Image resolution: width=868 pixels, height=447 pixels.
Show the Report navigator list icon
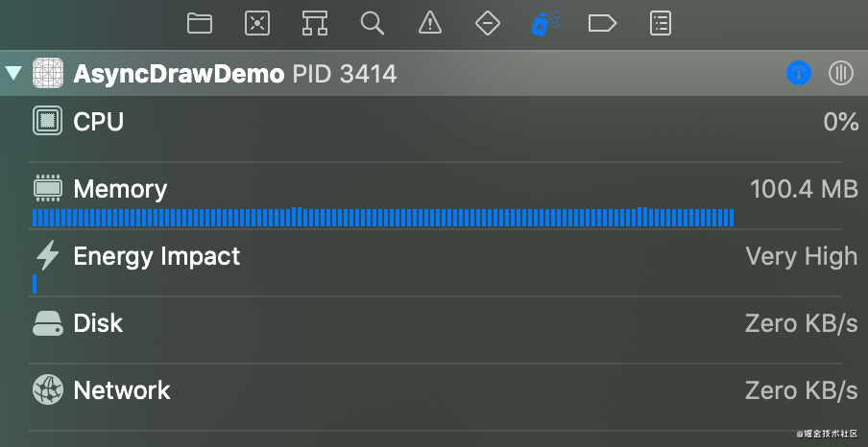(661, 23)
